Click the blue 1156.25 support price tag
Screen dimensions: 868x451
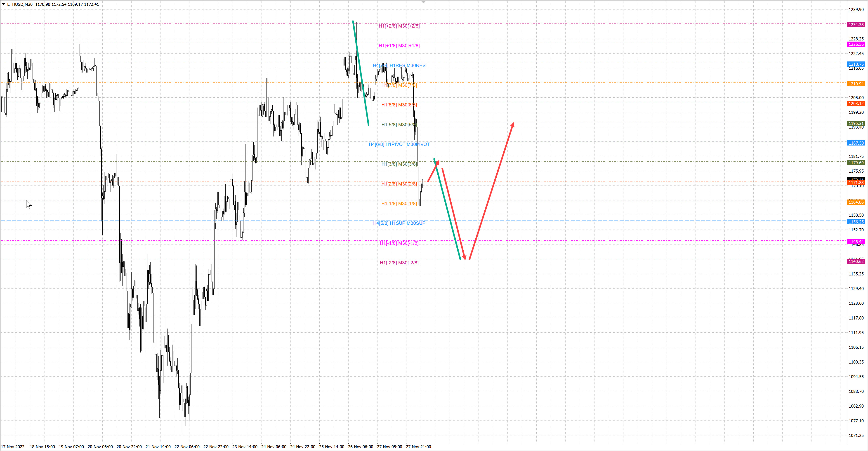click(x=856, y=222)
